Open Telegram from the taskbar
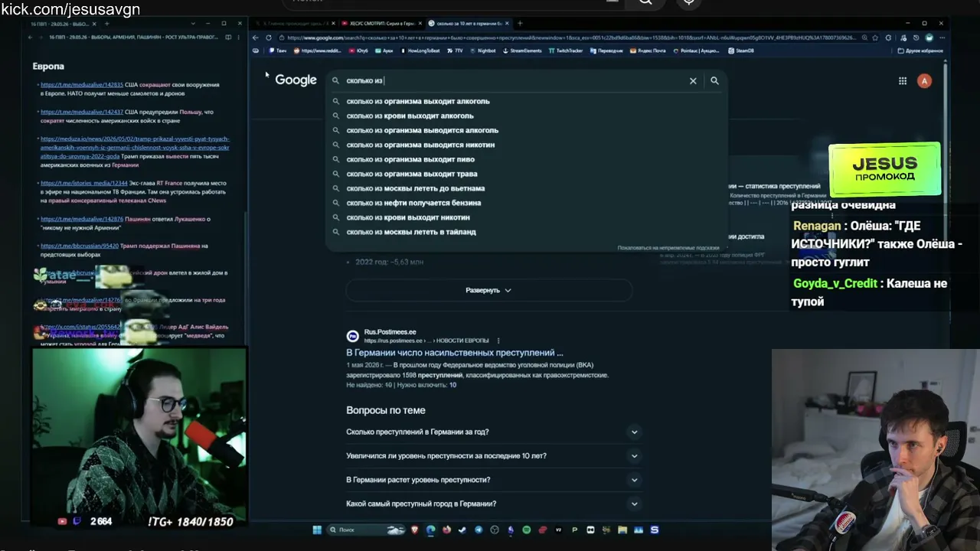The width and height of the screenshot is (980, 551). 479,530
